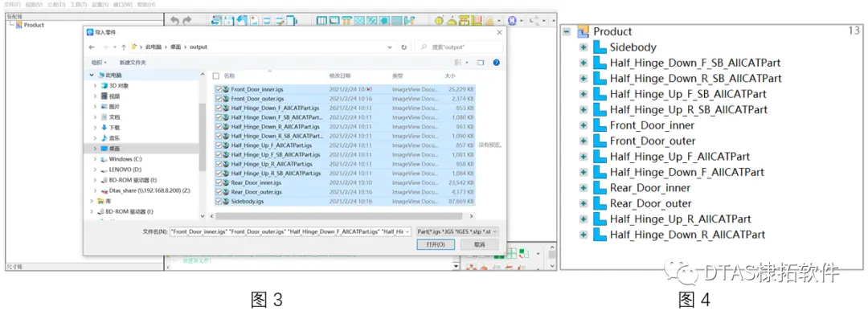
Task: Click the 下载 download arrow icon
Action: tap(104, 127)
